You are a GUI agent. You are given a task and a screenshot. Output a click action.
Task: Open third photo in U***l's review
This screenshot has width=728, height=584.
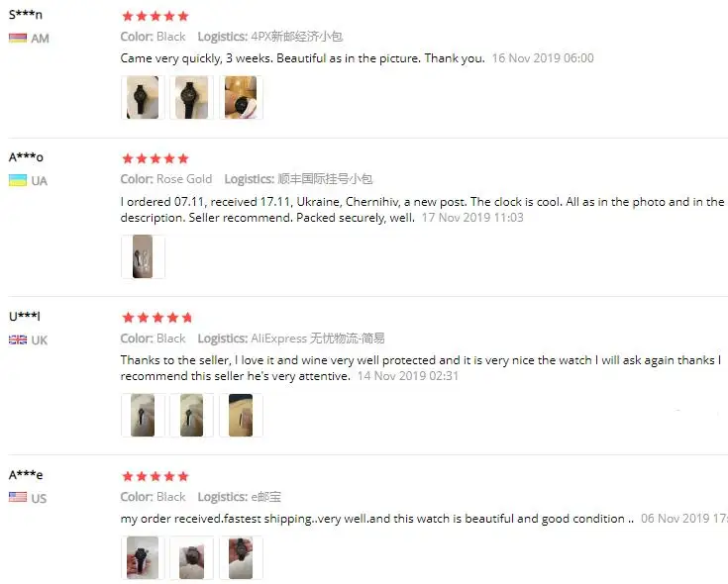(x=241, y=415)
